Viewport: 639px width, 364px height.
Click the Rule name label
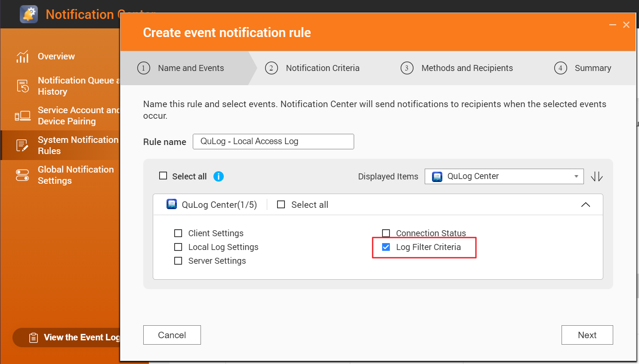(165, 142)
